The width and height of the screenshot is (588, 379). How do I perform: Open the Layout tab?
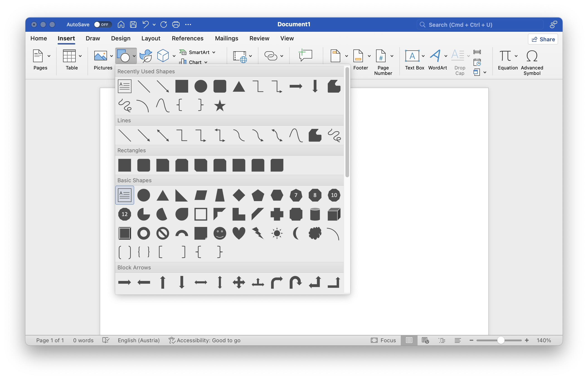coord(151,38)
